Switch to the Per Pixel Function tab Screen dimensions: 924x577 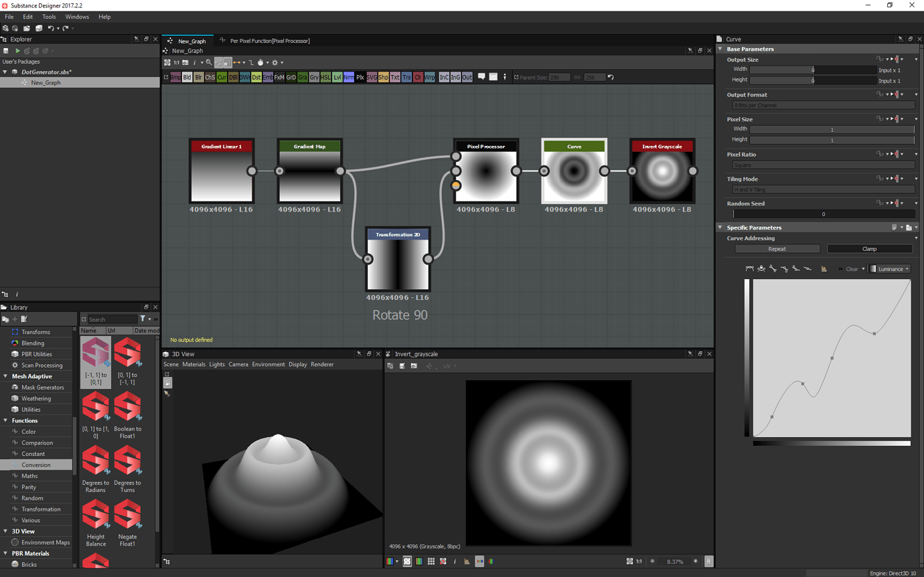pos(268,40)
